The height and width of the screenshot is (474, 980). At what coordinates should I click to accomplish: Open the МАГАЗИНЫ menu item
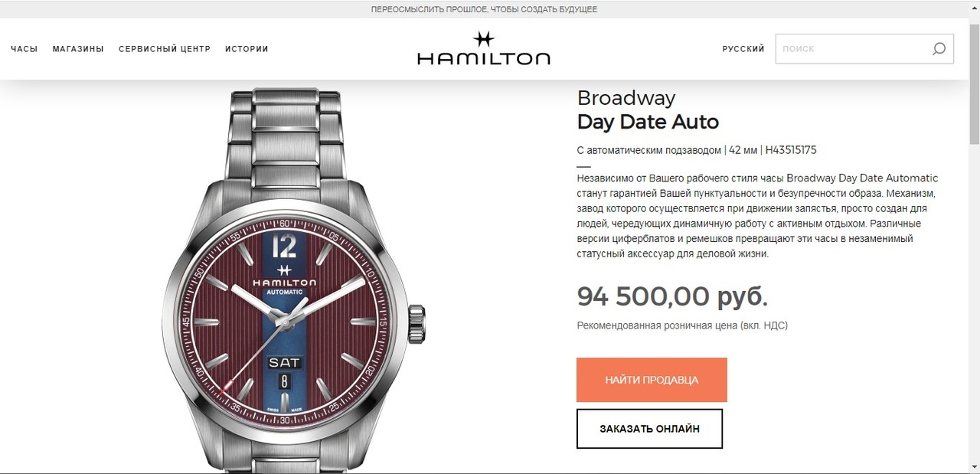[x=78, y=49]
